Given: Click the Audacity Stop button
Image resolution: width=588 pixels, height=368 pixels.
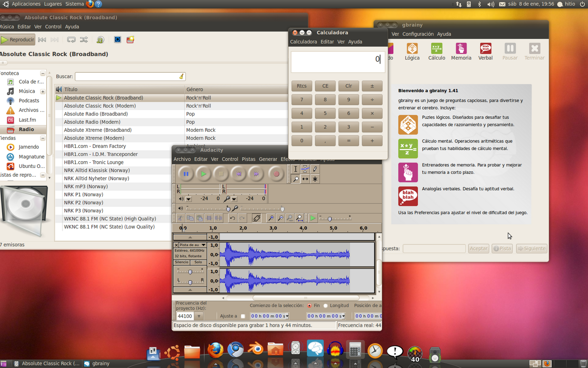Looking at the screenshot, I should [221, 174].
